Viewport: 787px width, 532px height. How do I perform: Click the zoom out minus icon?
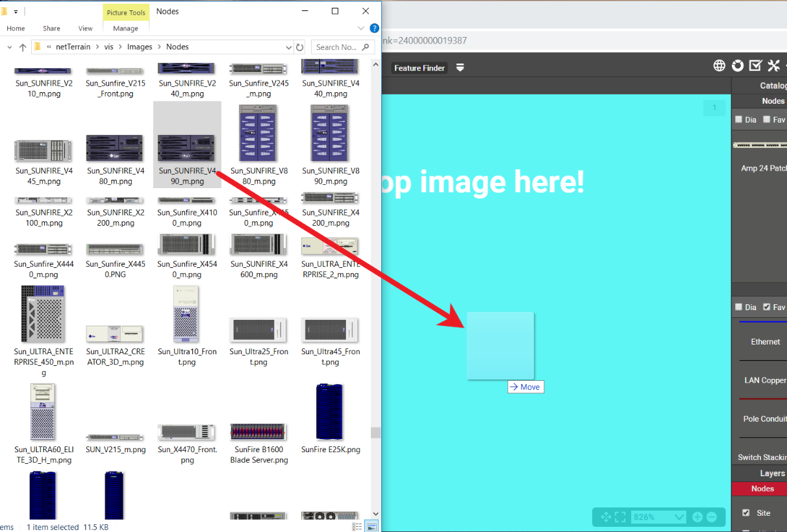coord(712,517)
